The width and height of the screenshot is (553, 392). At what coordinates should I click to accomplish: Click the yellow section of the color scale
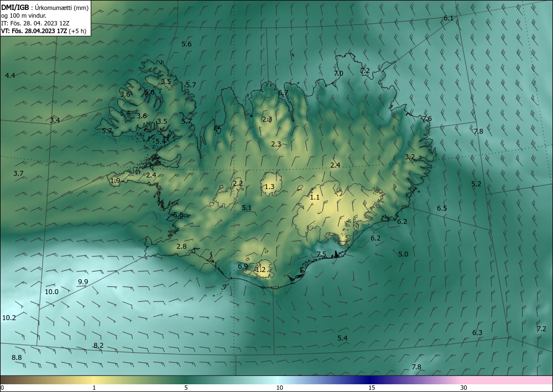click(x=93, y=380)
